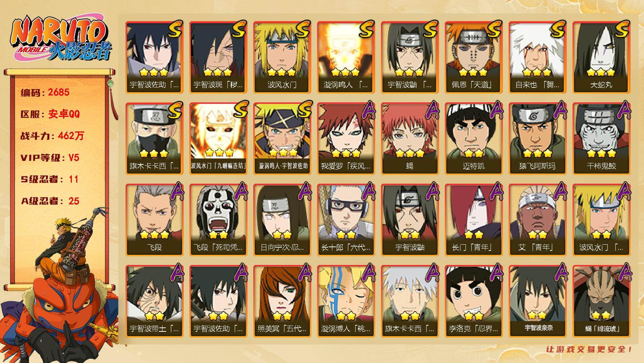Click the 飞段 ninja card
Viewport: 644px width, 363px height.
[x=154, y=220]
